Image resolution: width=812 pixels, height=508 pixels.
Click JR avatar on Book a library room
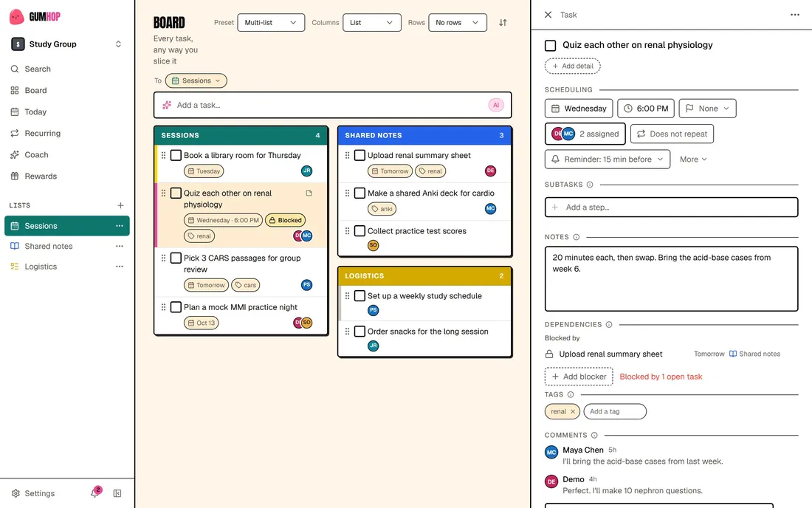(x=306, y=171)
